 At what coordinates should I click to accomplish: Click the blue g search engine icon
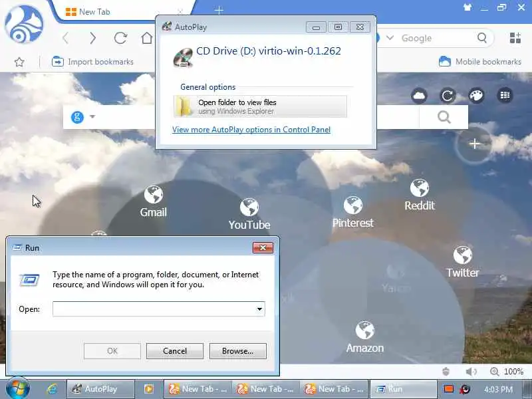coord(77,117)
